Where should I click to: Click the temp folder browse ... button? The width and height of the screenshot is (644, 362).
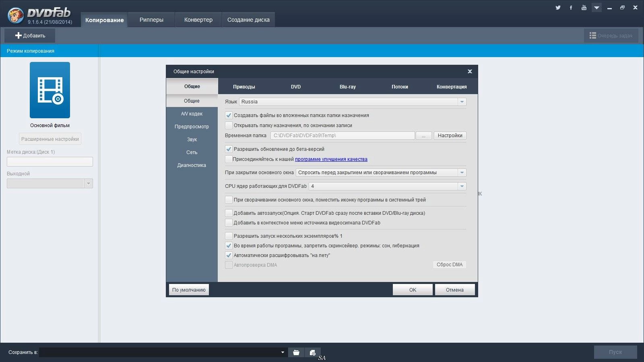423,136
